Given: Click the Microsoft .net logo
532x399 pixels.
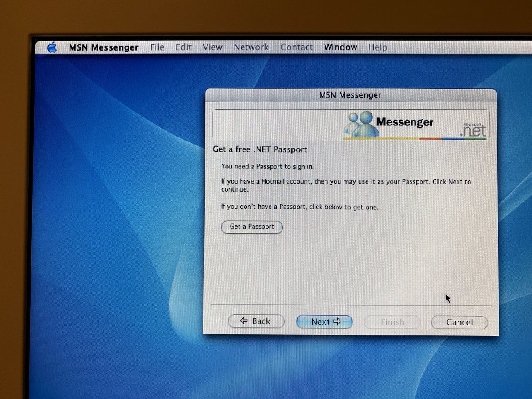Looking at the screenshot, I should [473, 129].
